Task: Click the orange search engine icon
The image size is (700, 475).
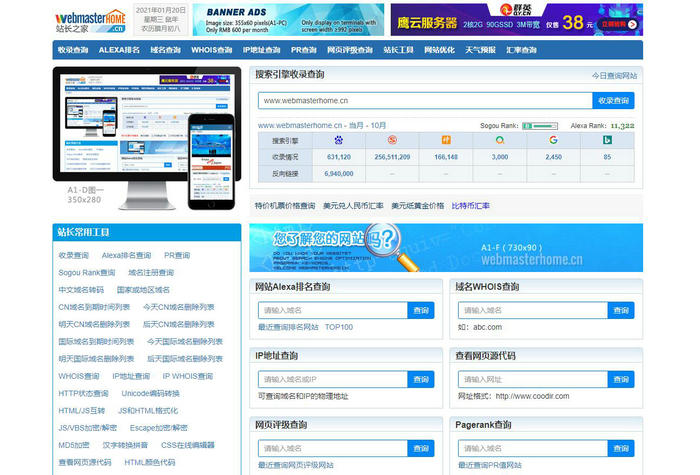Action: [446, 140]
